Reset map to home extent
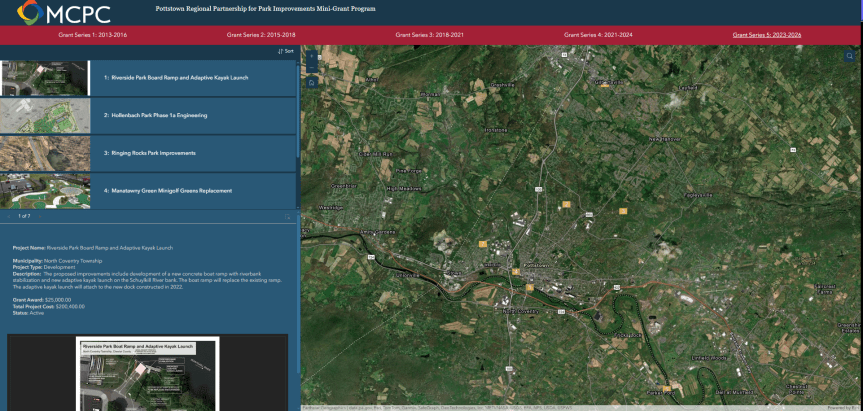The width and height of the screenshot is (863, 411). (311, 84)
